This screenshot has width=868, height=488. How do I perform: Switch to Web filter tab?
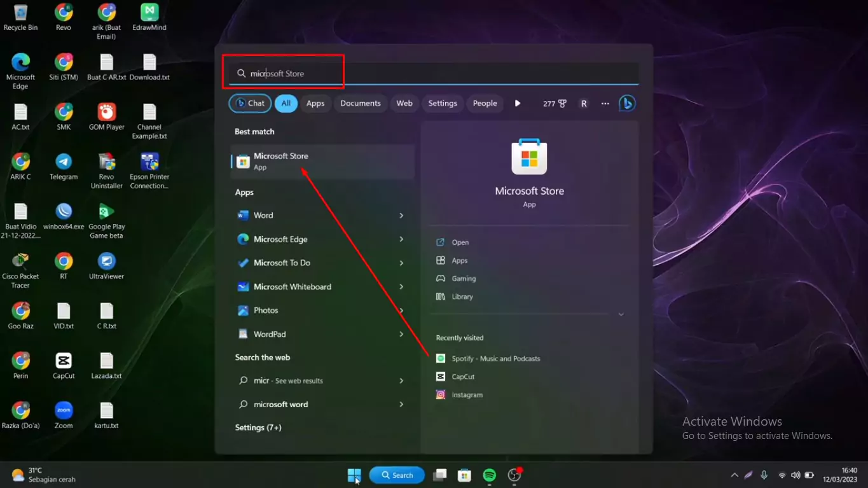click(404, 103)
